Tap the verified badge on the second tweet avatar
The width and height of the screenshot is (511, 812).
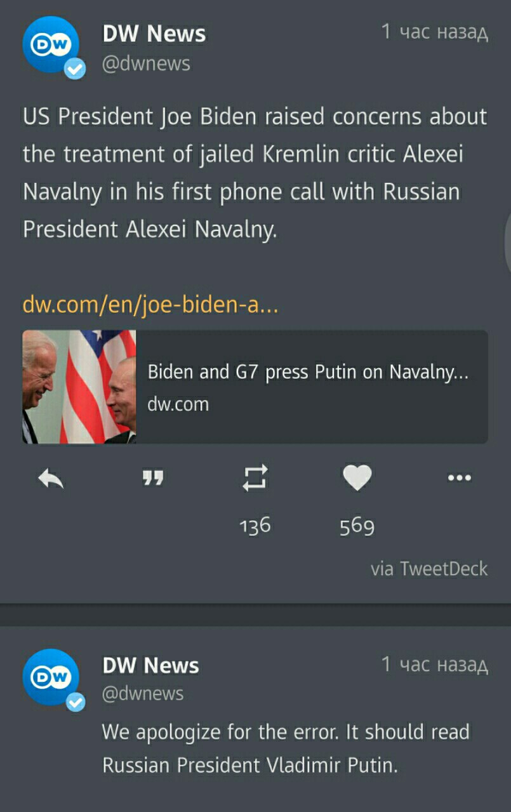point(75,701)
